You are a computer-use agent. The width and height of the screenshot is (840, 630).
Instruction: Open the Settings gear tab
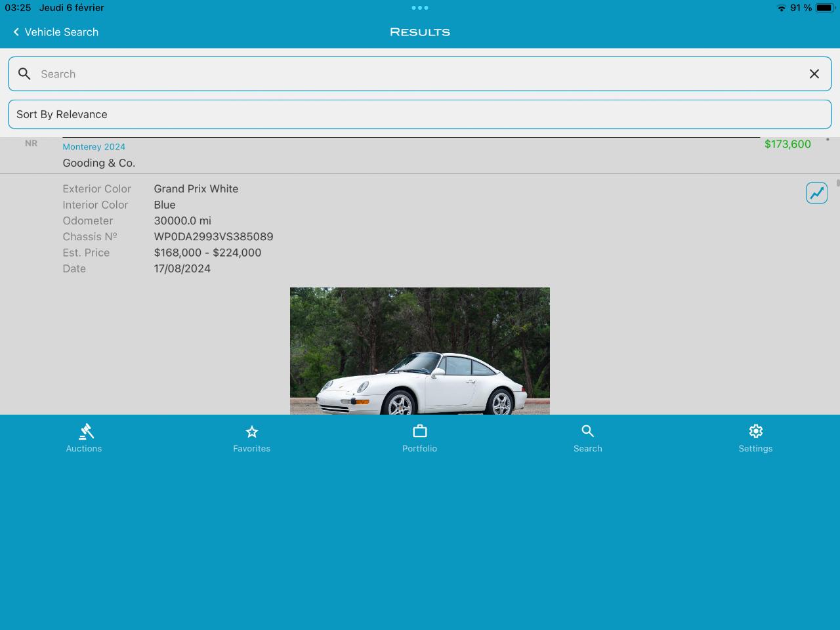coord(756,438)
